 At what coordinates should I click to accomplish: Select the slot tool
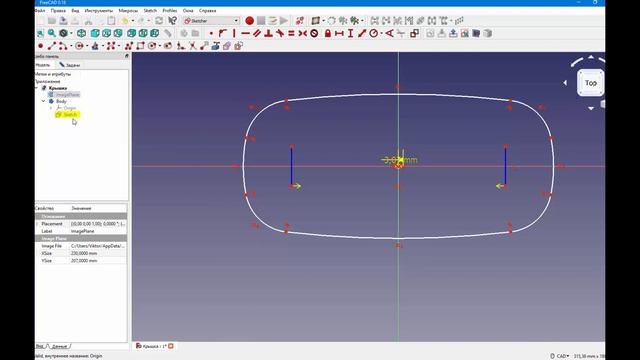(x=168, y=46)
